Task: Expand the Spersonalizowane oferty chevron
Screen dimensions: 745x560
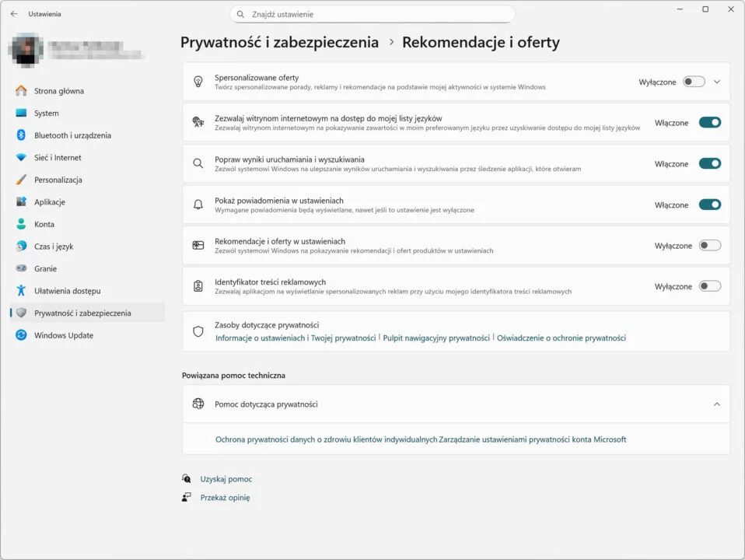Action: (717, 82)
